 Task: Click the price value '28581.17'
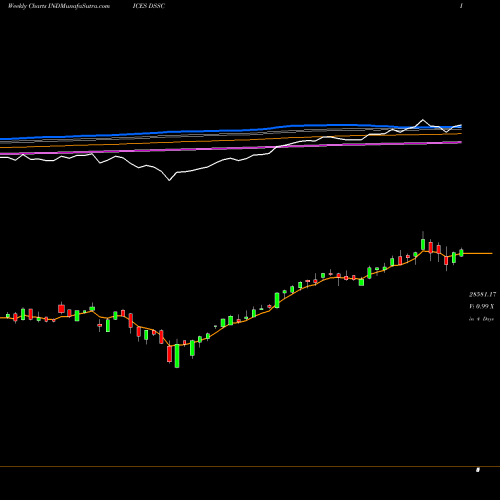(482, 295)
